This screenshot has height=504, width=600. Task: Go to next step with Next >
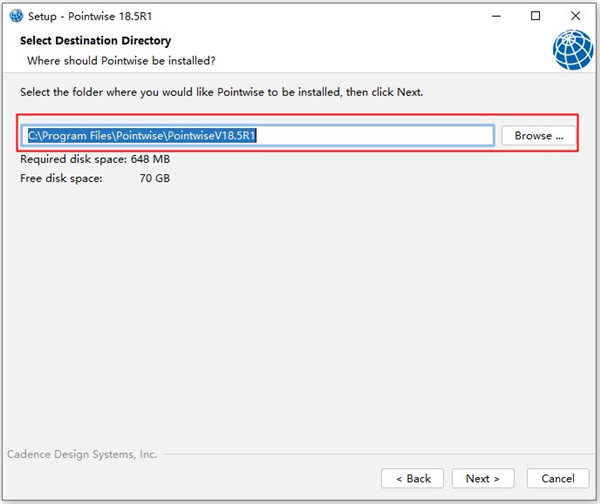(x=483, y=478)
